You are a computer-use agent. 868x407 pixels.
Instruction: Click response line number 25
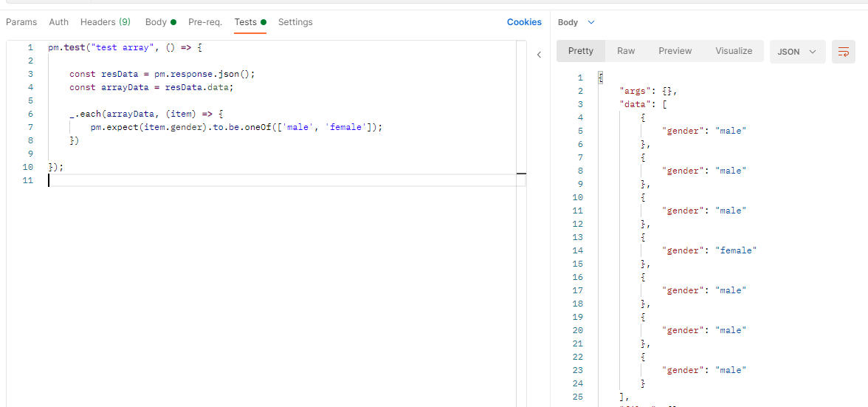pos(577,397)
